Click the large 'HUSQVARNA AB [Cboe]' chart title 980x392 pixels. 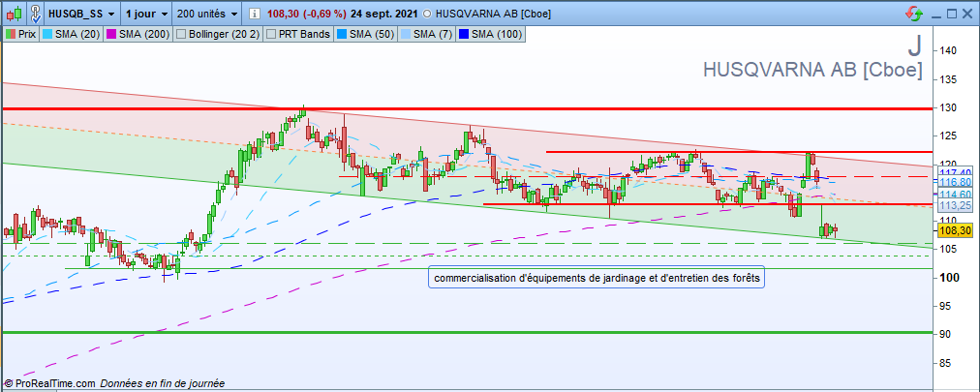pyautogui.click(x=812, y=70)
